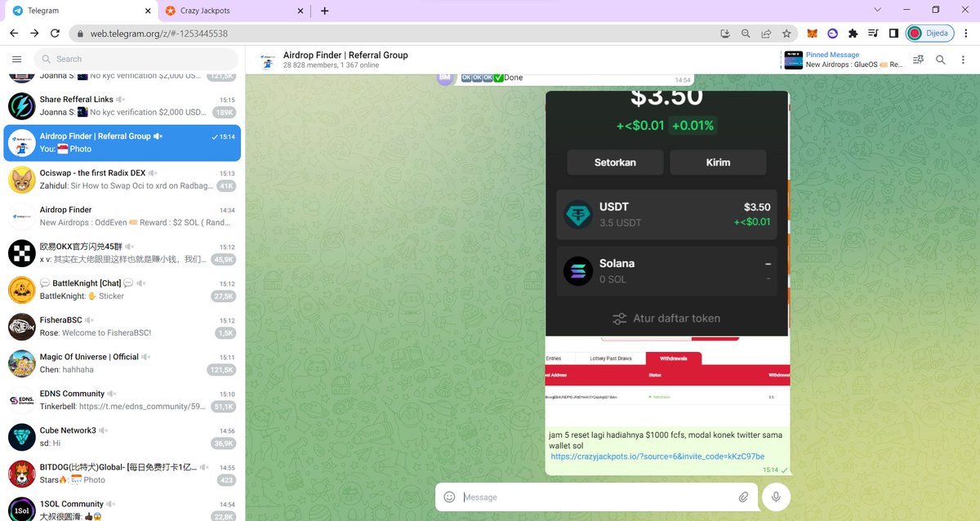Viewport: 980px width, 521px height.
Task: Open group info from the chat header title
Action: 345,56
